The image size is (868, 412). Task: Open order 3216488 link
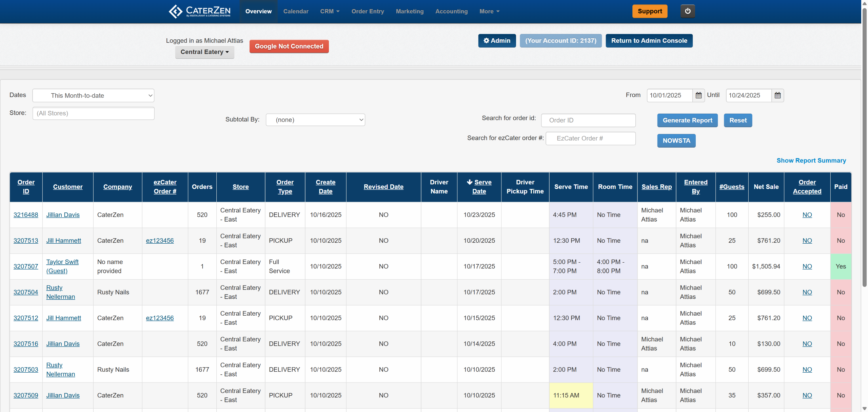click(x=26, y=215)
